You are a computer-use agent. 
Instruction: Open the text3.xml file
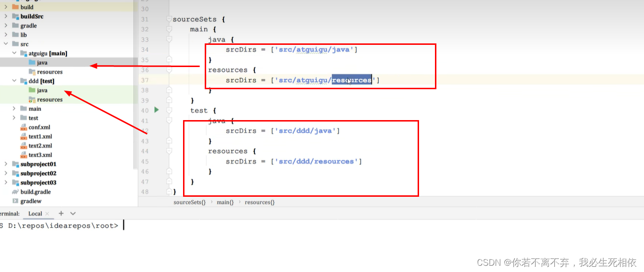pos(40,155)
